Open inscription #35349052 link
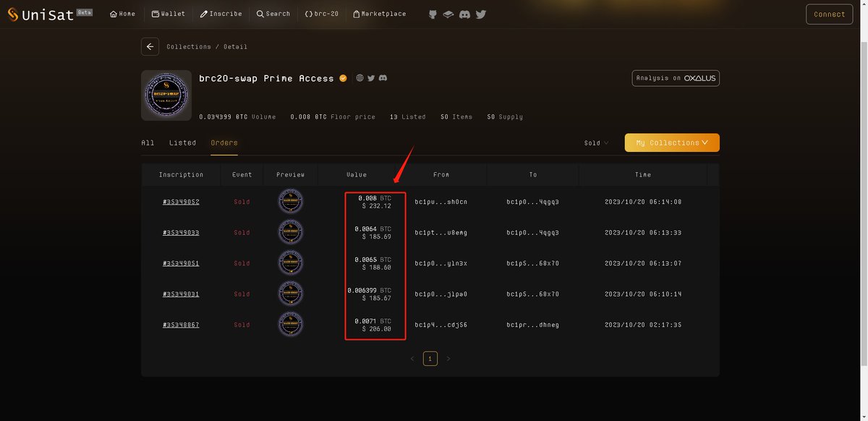Screen dimensions: 868x421 [181, 202]
